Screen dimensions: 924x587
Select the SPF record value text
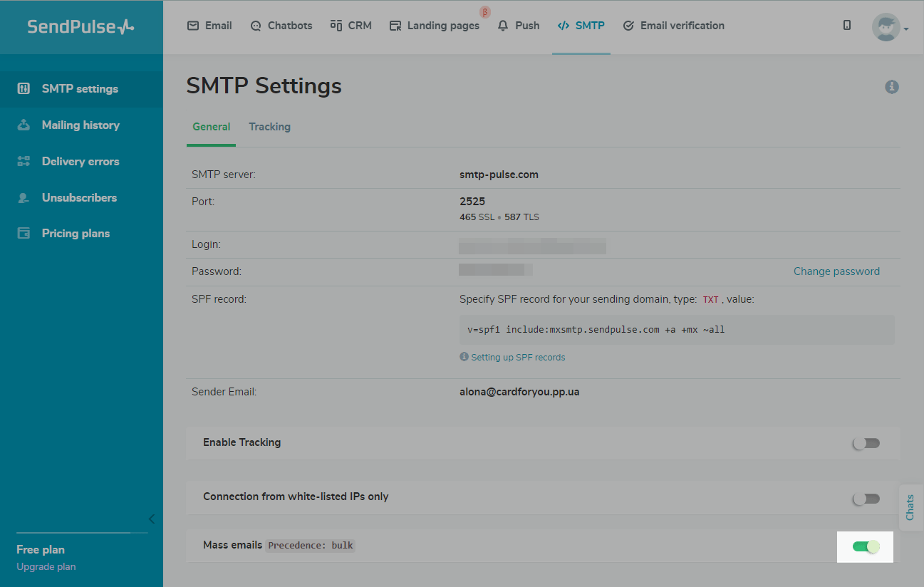[x=596, y=330]
